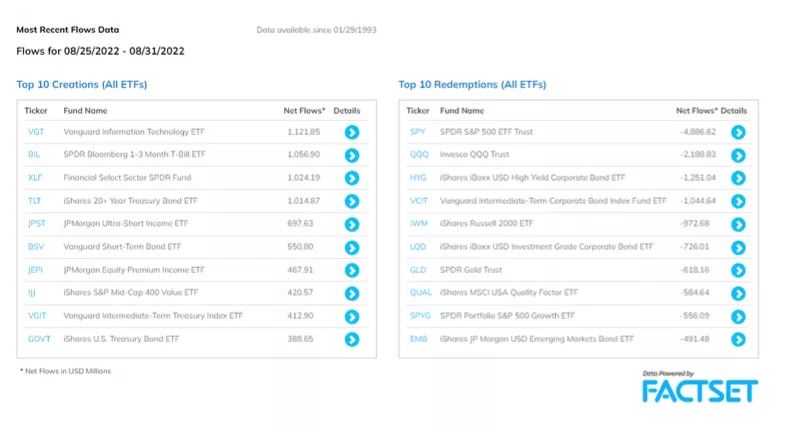Open details arrow for GLD row

[x=738, y=270]
